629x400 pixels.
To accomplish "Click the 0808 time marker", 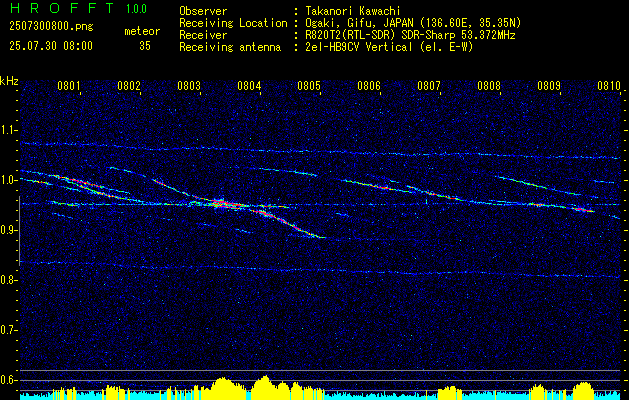I will pos(489,85).
